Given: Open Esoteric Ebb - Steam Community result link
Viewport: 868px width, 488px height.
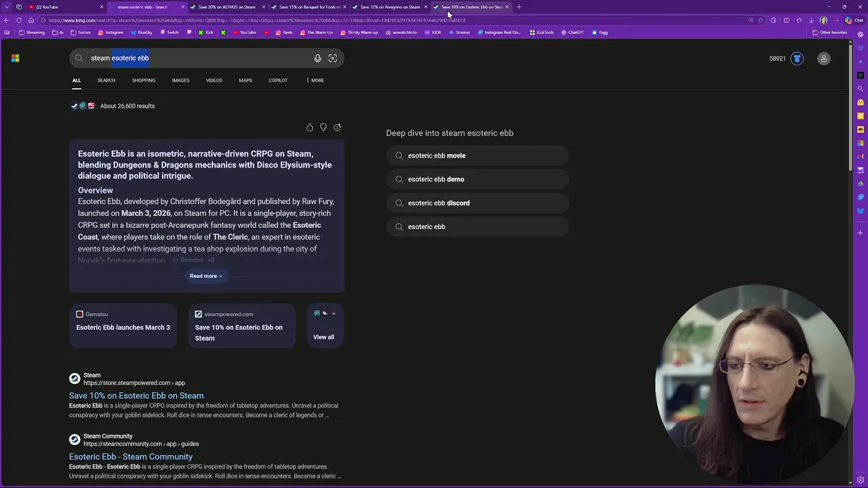Looking at the screenshot, I should pos(131,457).
